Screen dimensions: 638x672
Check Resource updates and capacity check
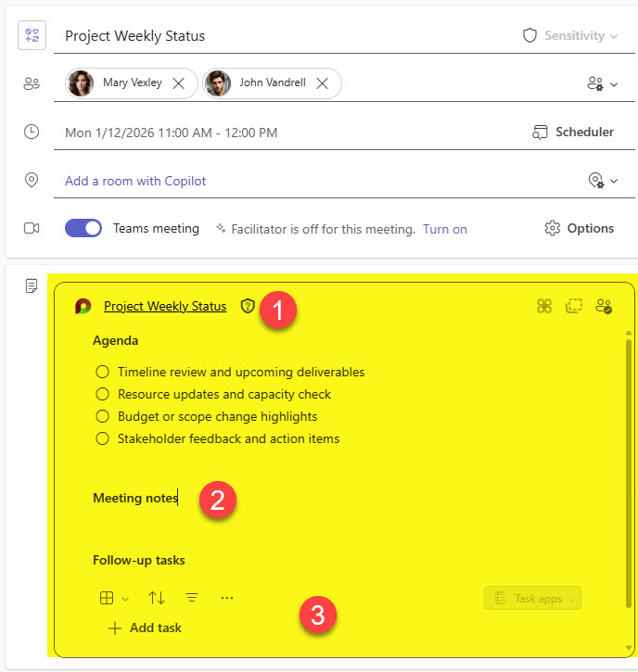pyautogui.click(x=102, y=394)
